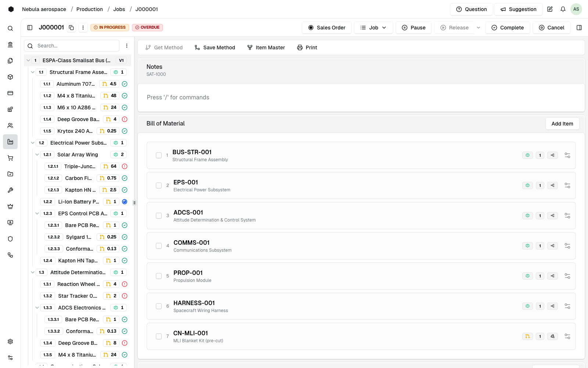The height and width of the screenshot is (368, 588).
Task: Click the Nebula hexagon logo
Action: point(11,9)
